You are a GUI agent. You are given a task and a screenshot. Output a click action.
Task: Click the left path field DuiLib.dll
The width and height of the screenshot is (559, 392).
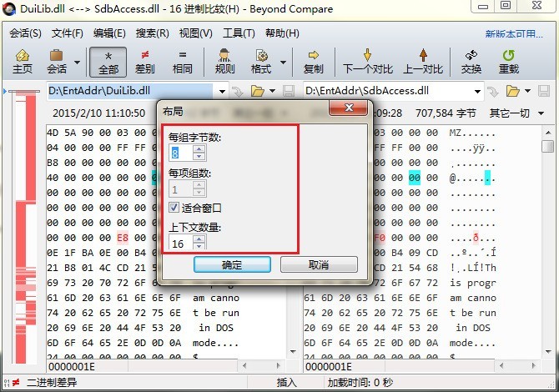(130, 91)
